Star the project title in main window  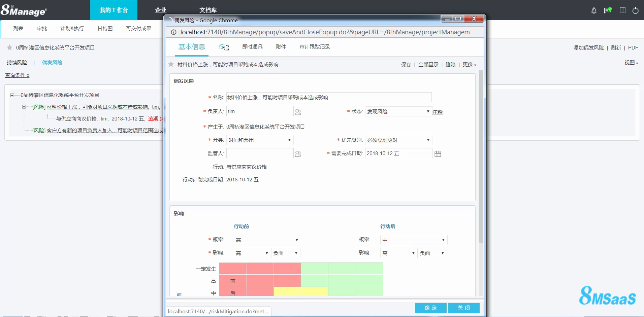pyautogui.click(x=10, y=47)
